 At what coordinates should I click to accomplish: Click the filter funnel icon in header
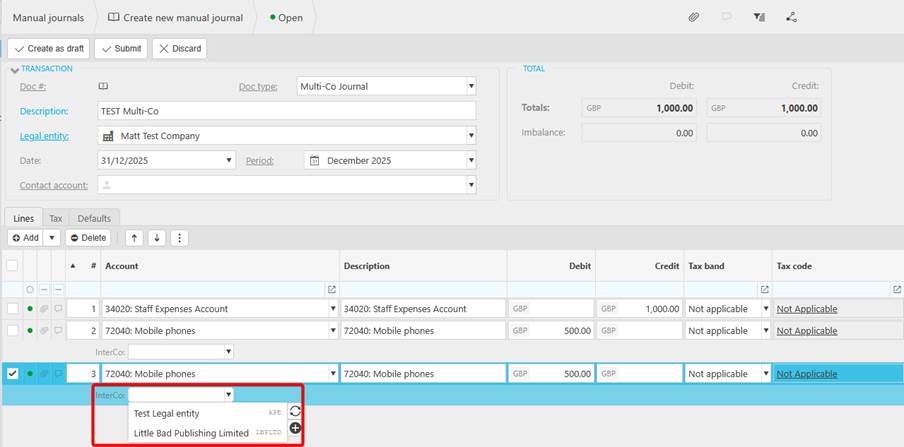tap(759, 17)
